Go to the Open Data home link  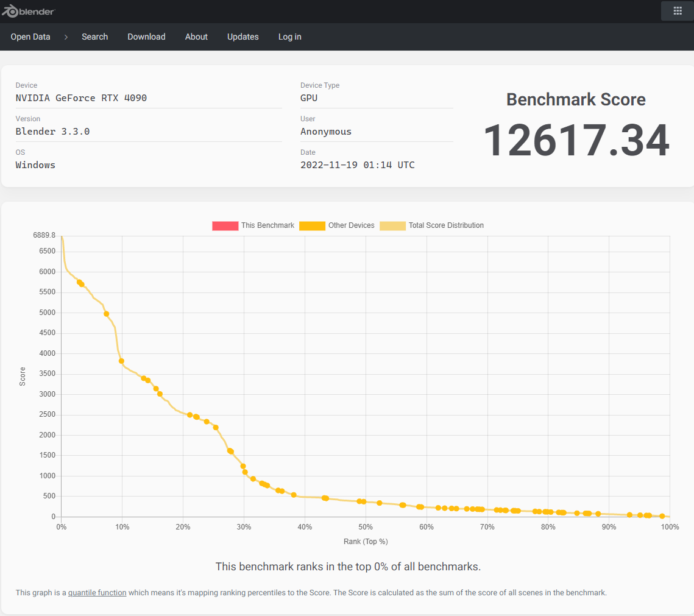30,37
